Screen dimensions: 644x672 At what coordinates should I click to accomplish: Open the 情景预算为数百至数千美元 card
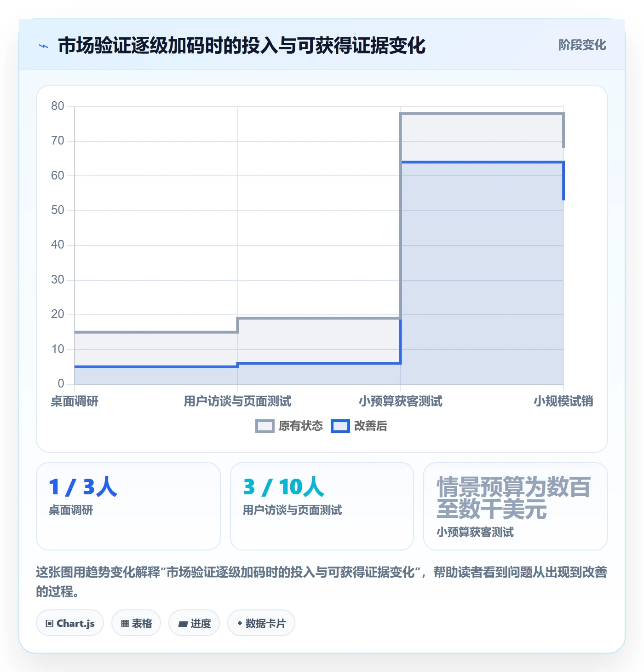click(516, 506)
